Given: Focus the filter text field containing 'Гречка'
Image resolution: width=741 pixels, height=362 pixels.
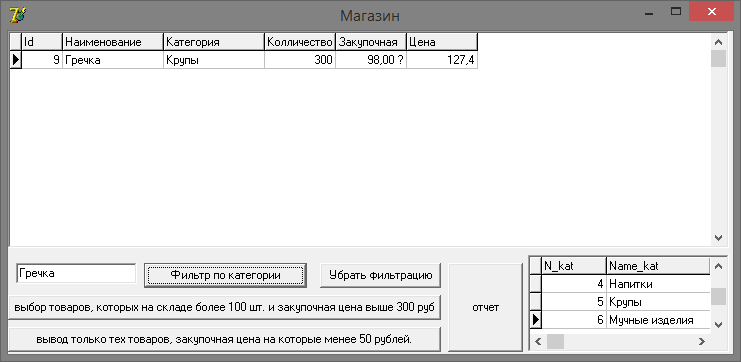Looking at the screenshot, I should (76, 273).
